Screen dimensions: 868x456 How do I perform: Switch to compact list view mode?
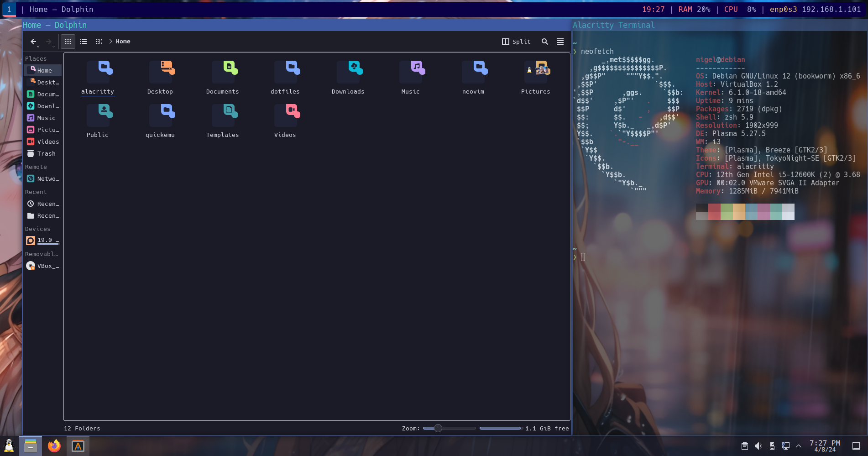pos(84,42)
